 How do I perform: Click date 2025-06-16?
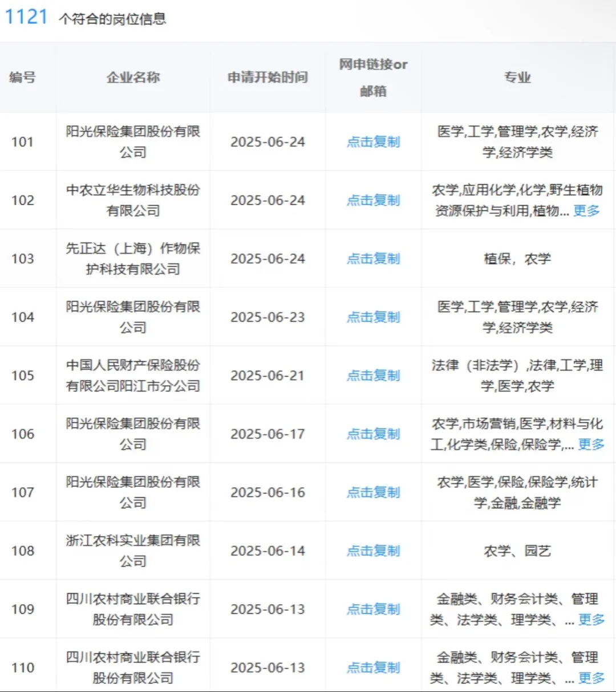click(x=268, y=492)
